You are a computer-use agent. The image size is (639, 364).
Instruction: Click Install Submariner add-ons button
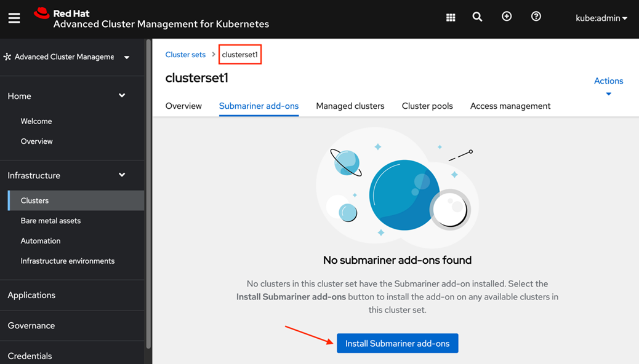click(397, 343)
